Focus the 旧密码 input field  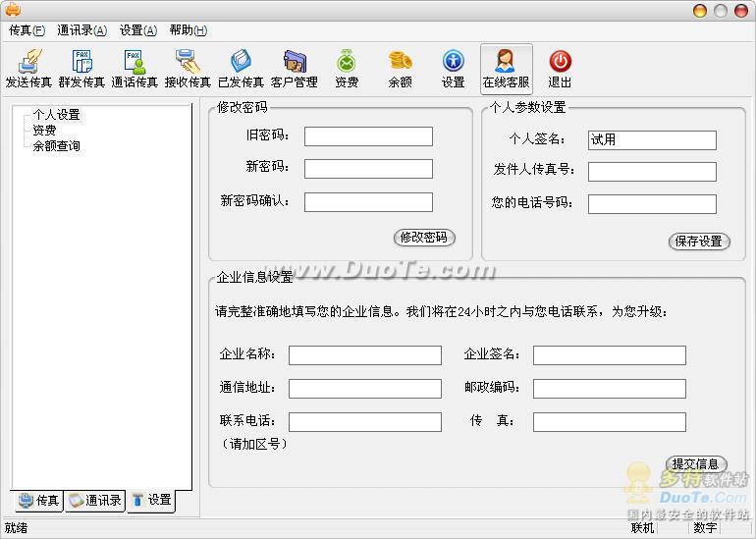click(368, 136)
